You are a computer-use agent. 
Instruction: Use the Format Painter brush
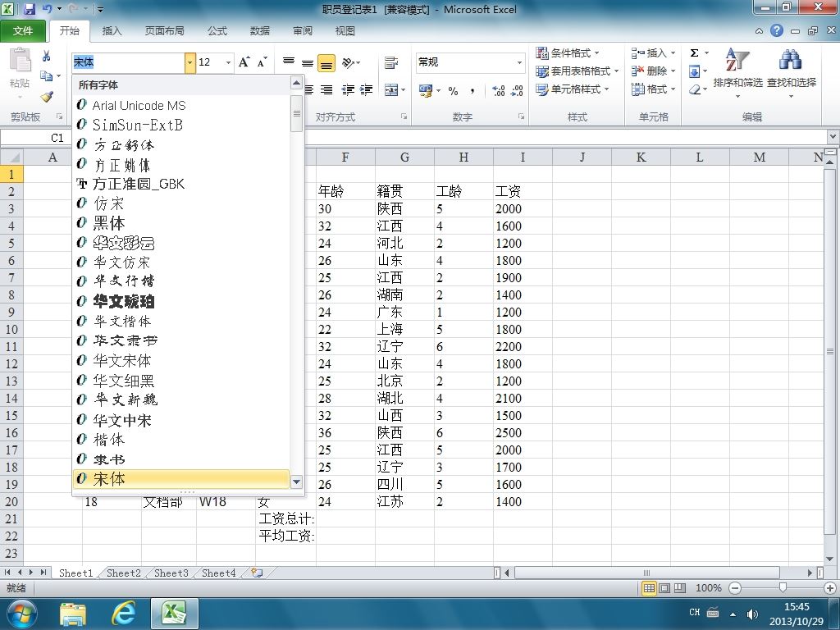[x=47, y=97]
